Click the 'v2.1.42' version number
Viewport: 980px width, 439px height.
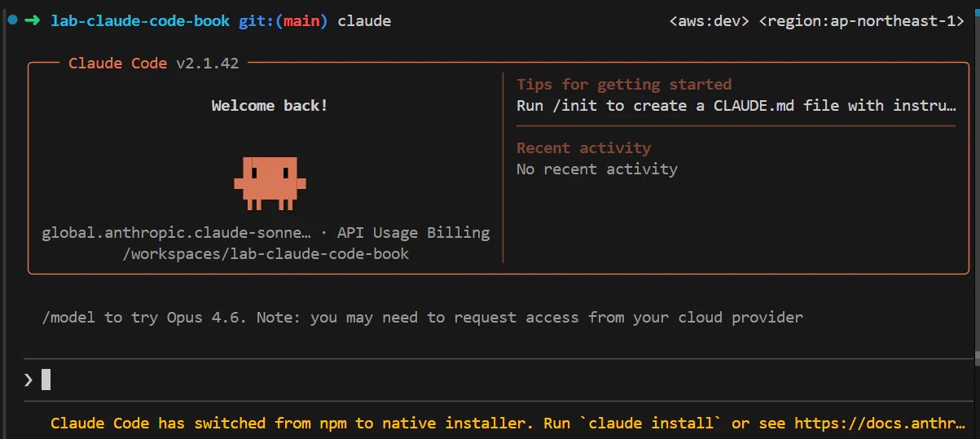(208, 63)
